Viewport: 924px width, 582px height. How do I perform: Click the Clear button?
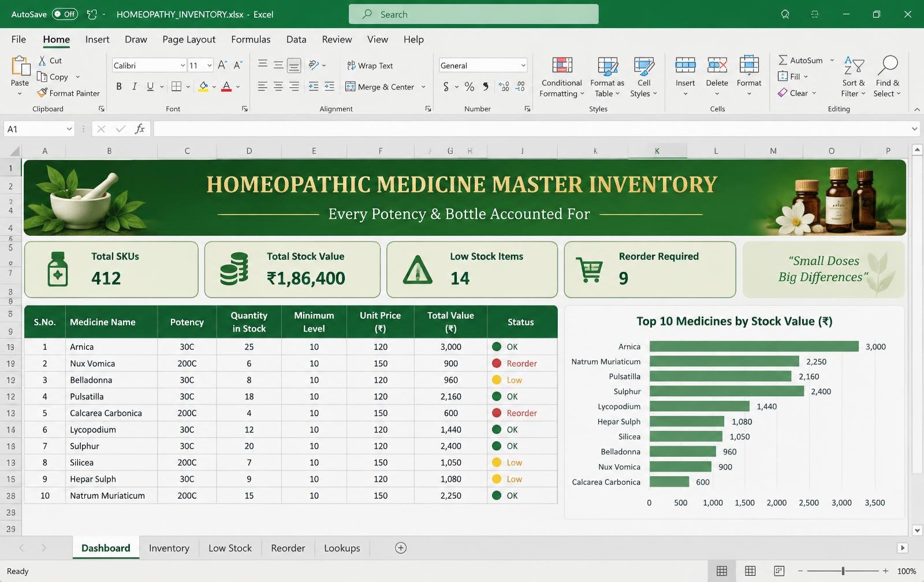tap(793, 93)
